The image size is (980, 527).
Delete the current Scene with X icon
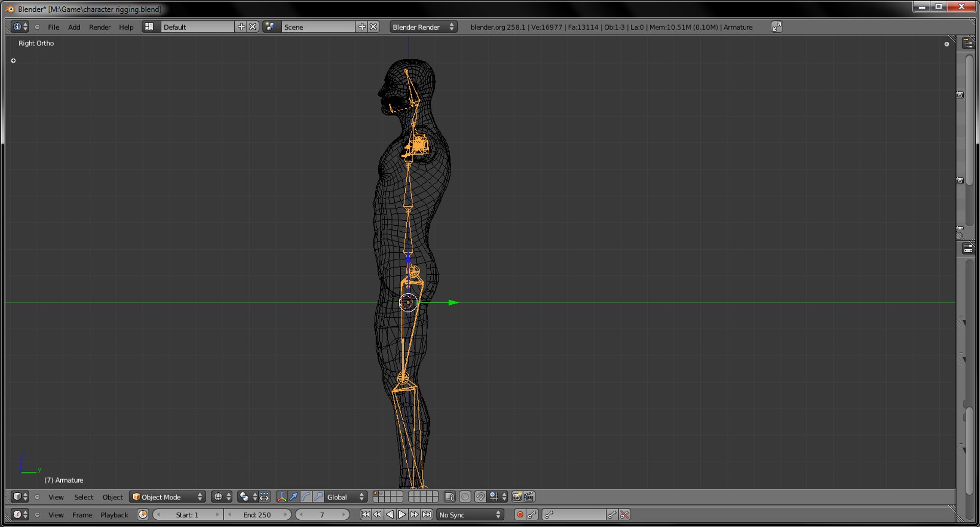[x=374, y=27]
